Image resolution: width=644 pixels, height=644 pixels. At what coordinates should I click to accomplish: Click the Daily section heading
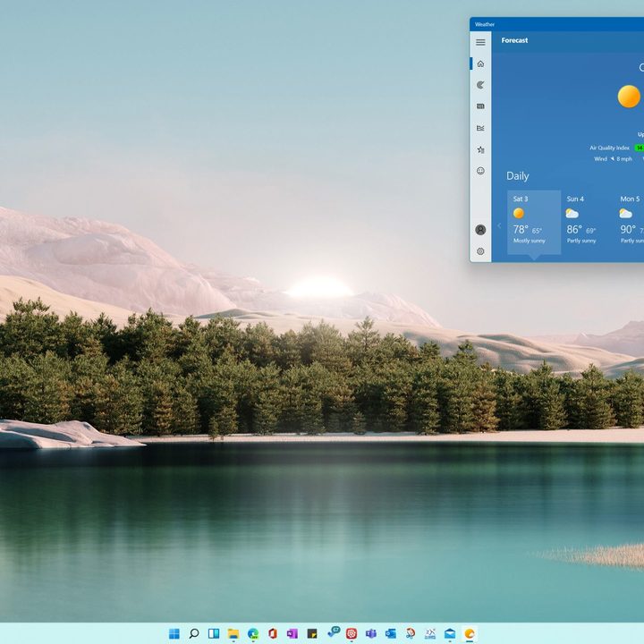[x=518, y=176]
